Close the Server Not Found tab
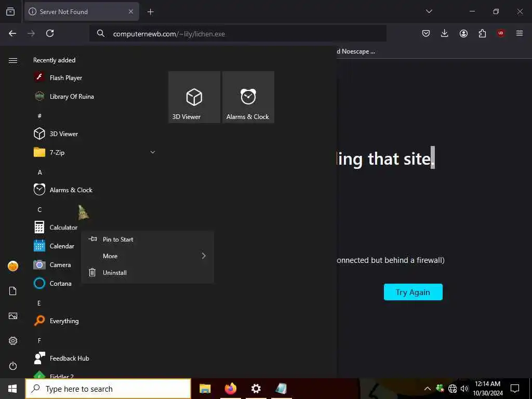The width and height of the screenshot is (532, 399). point(131,12)
